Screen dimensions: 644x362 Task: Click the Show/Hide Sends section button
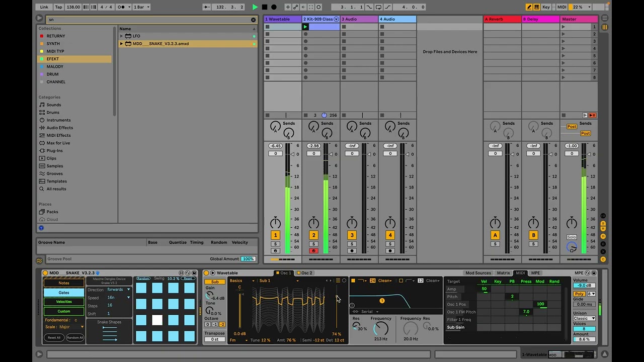point(603,223)
